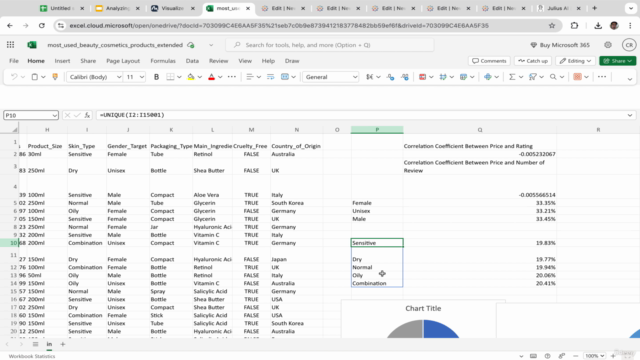Screen dimensions: 640x360
Task: Click Buy Microsoft 365
Action: point(560,45)
